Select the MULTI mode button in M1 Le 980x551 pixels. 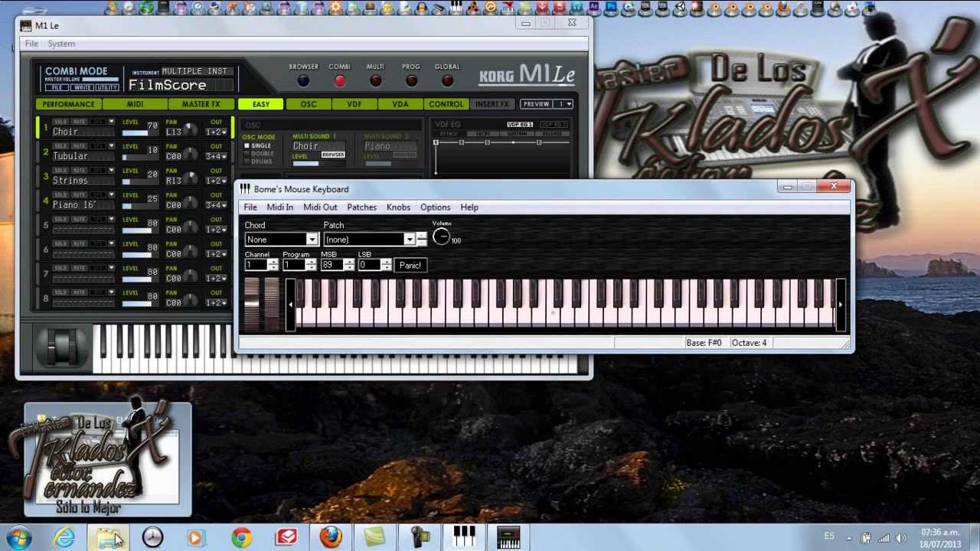(x=375, y=81)
